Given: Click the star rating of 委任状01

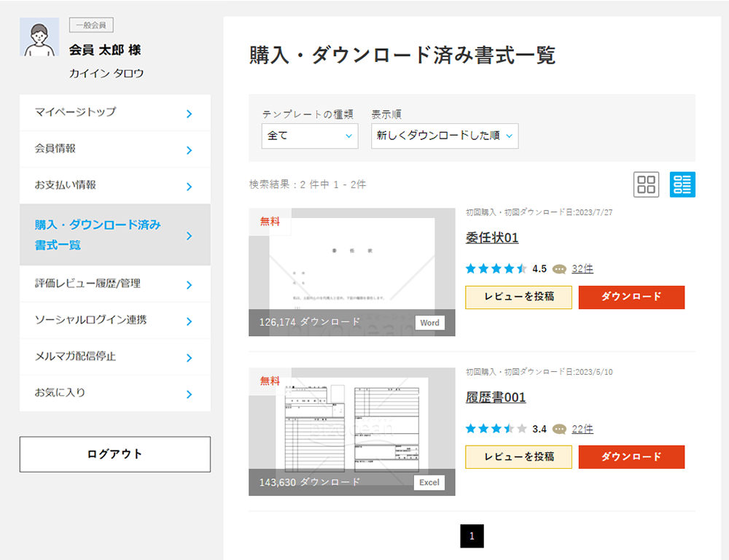Looking at the screenshot, I should coord(496,268).
